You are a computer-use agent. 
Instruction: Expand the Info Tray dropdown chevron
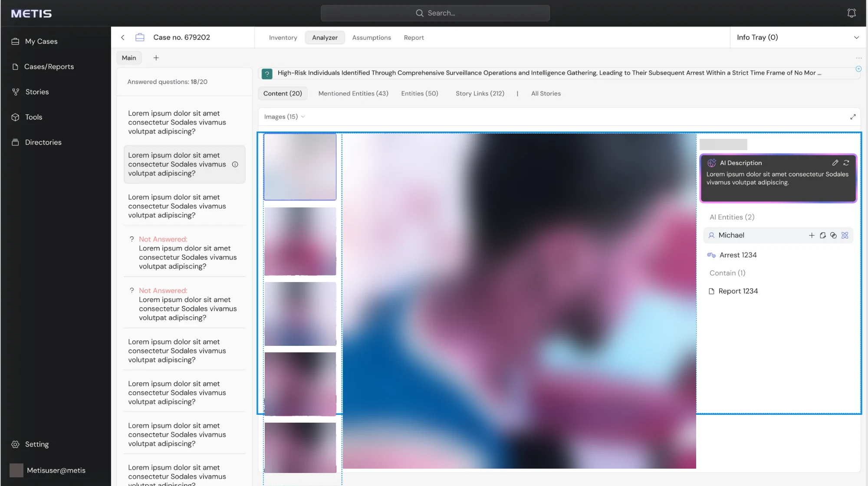coord(856,37)
